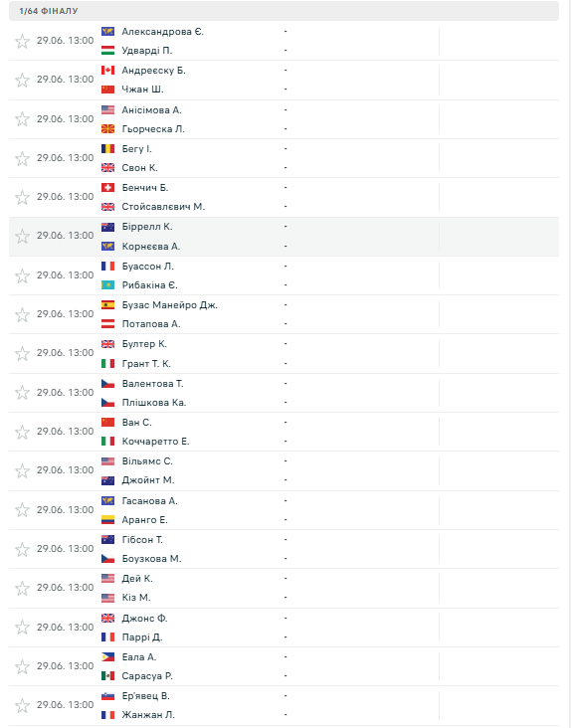Screen dimensions: 571x728
Task: Open player Боузкова М. link
Action: point(151,559)
